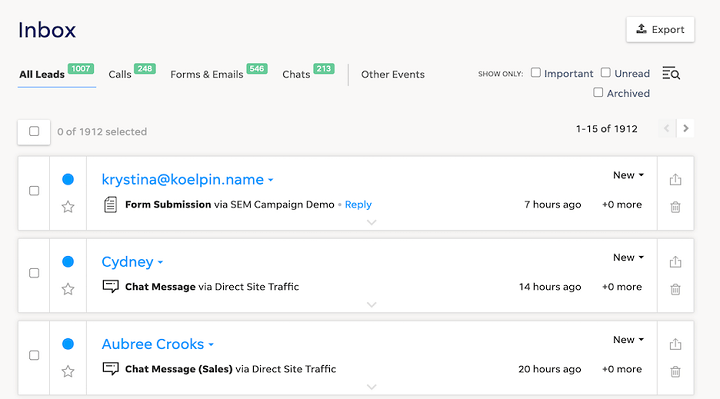720x399 pixels.
Task: Click unread dot on Cydney lead
Action: [68, 261]
